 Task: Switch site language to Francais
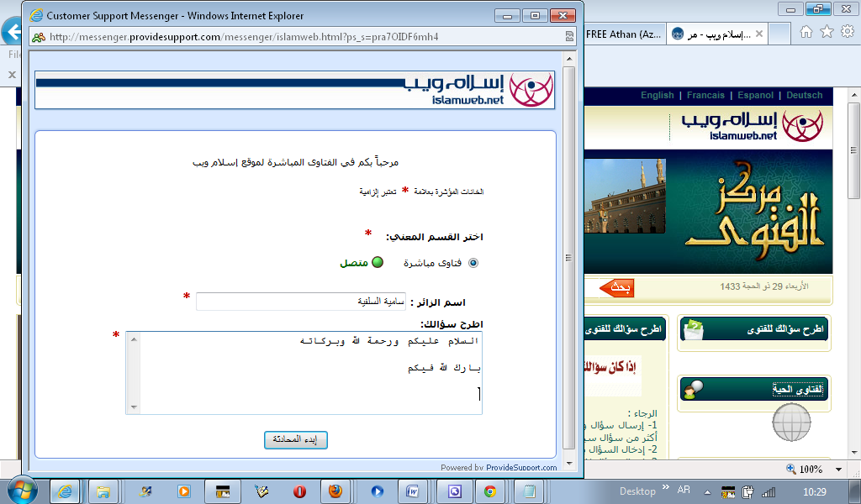705,96
